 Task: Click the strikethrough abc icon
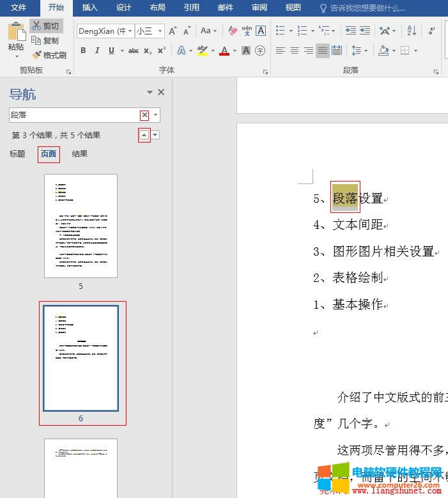tap(133, 51)
